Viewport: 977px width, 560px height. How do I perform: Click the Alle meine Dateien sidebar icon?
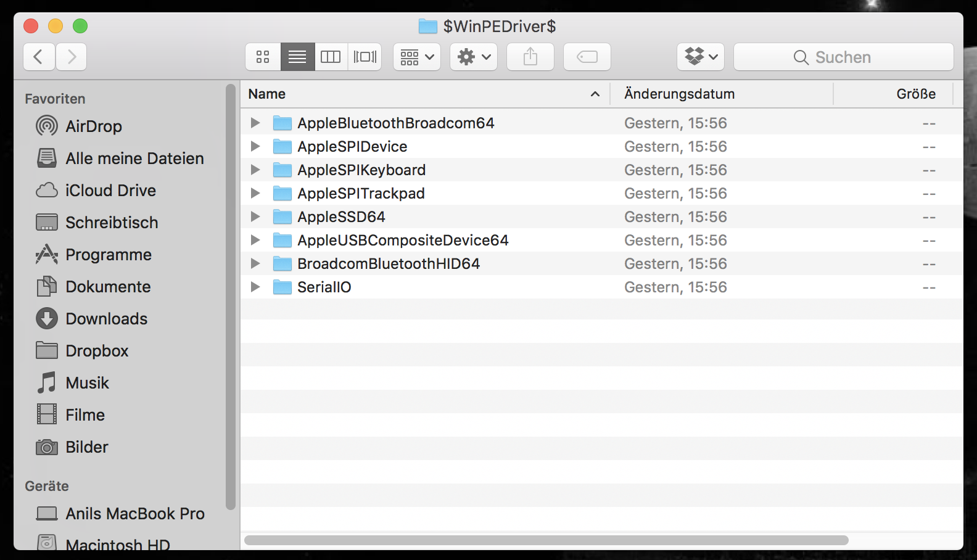[x=47, y=158]
